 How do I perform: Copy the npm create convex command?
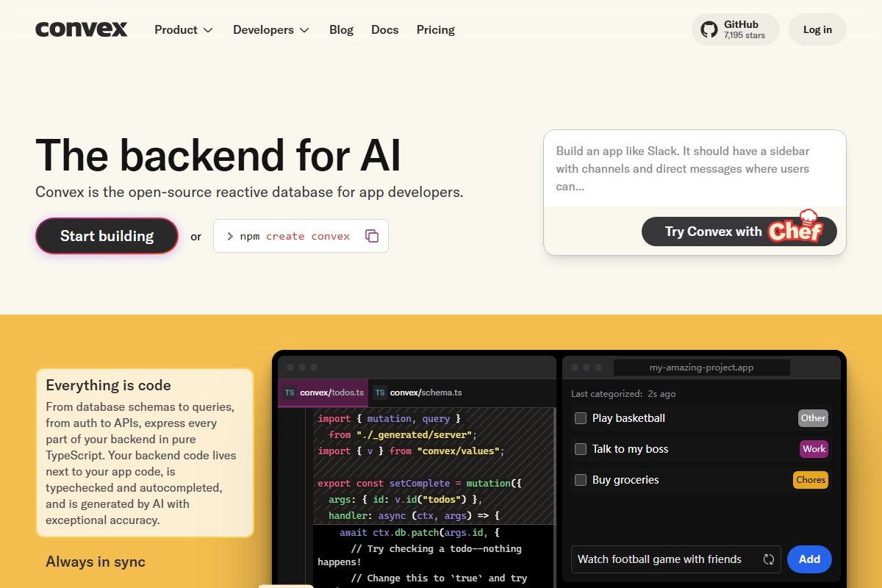[x=372, y=236]
